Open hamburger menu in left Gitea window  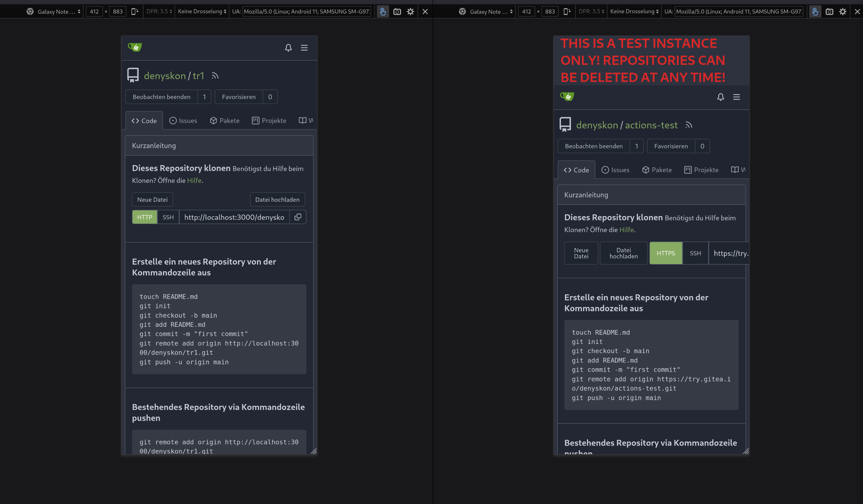coord(304,48)
